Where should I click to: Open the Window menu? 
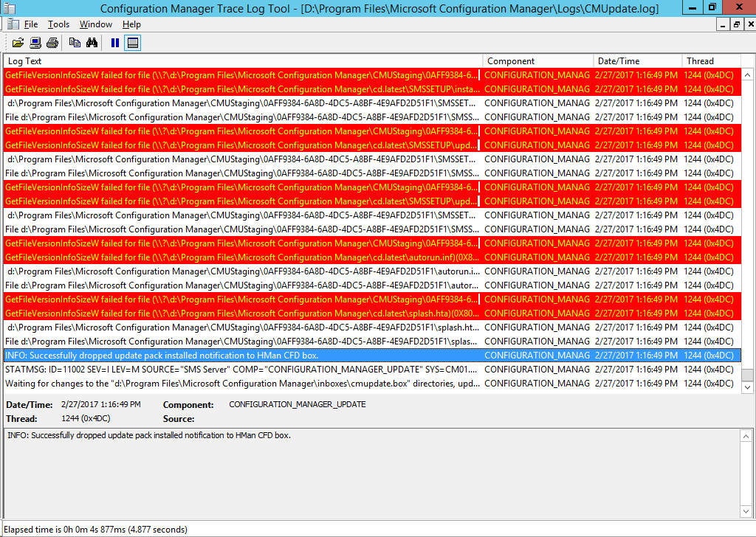click(96, 24)
